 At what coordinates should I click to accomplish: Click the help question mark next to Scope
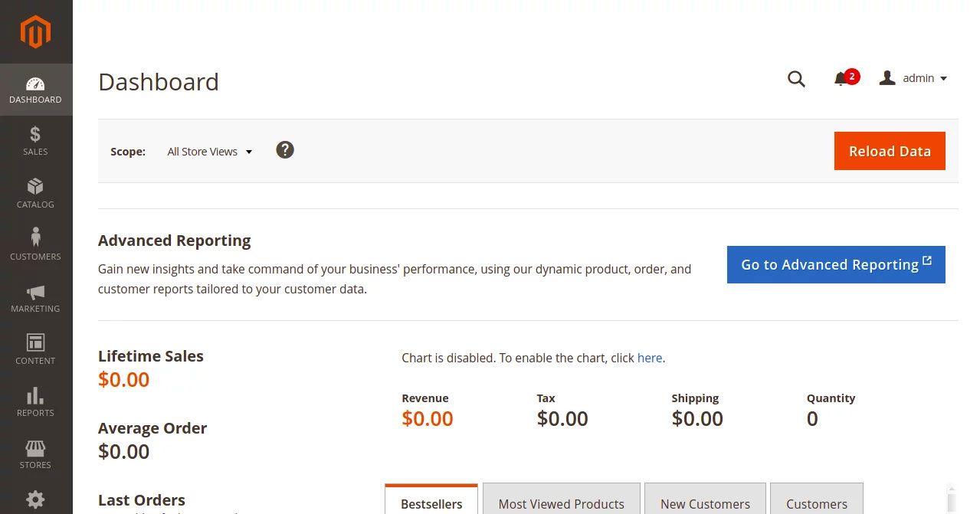point(284,150)
